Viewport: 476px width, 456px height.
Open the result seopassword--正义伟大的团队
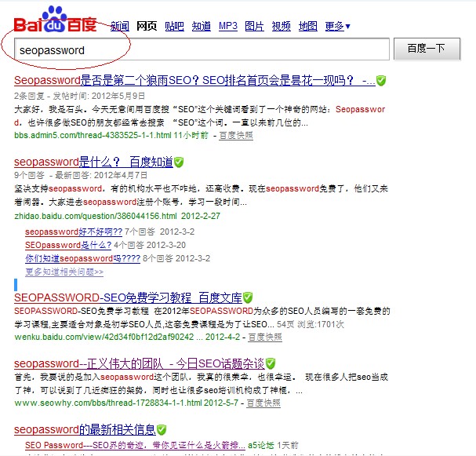click(x=140, y=363)
